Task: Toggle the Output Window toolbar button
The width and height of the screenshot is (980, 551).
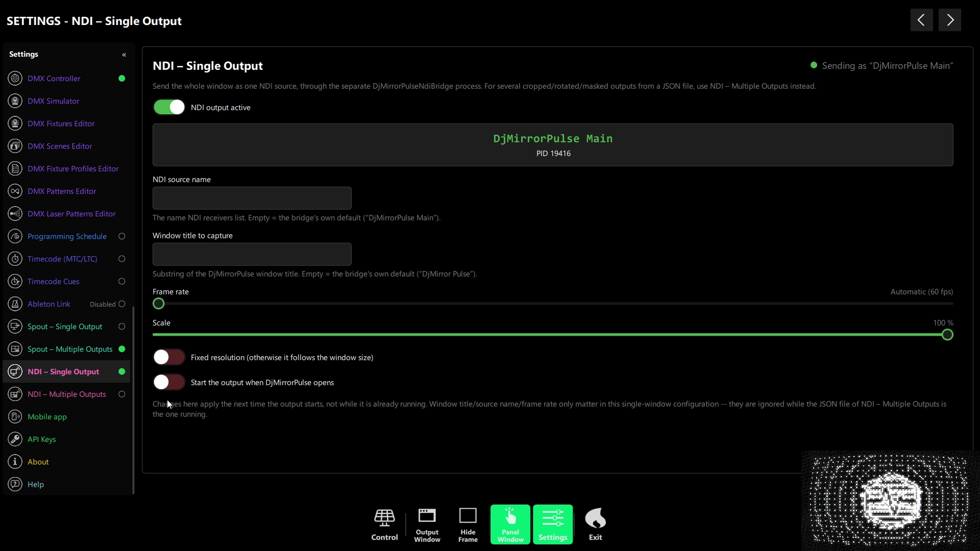Action: click(x=427, y=524)
